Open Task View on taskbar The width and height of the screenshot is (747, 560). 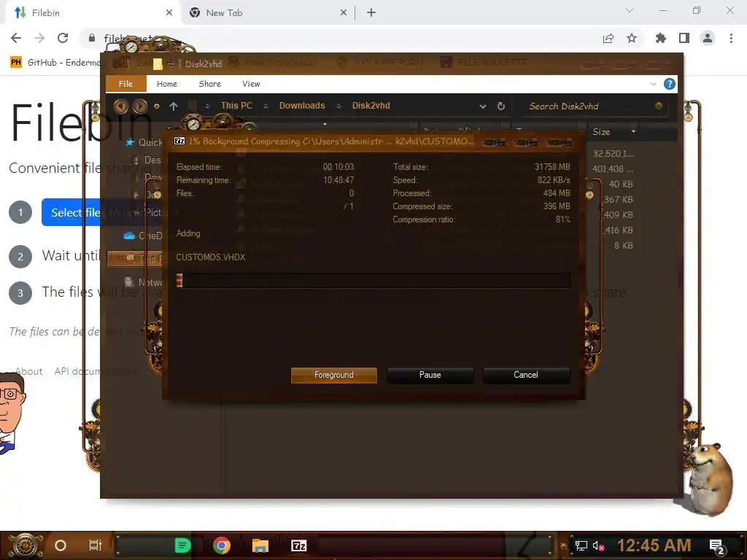click(x=96, y=545)
